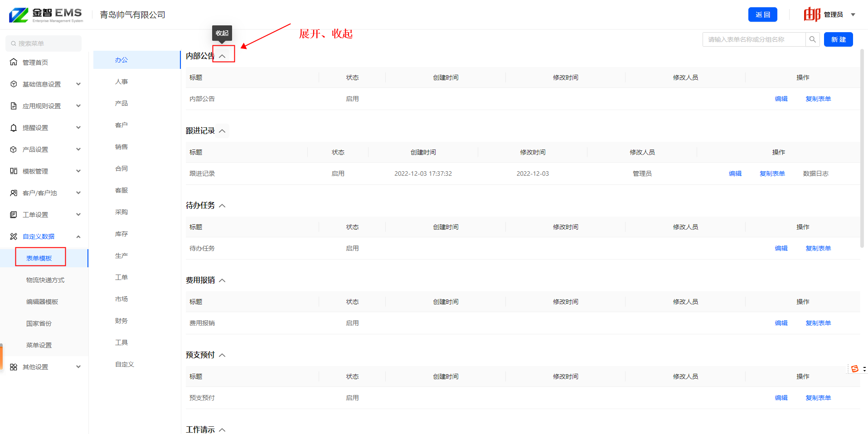The width and height of the screenshot is (868, 434).
Task: Click 编辑 in the 待办任务 row
Action: coord(781,248)
